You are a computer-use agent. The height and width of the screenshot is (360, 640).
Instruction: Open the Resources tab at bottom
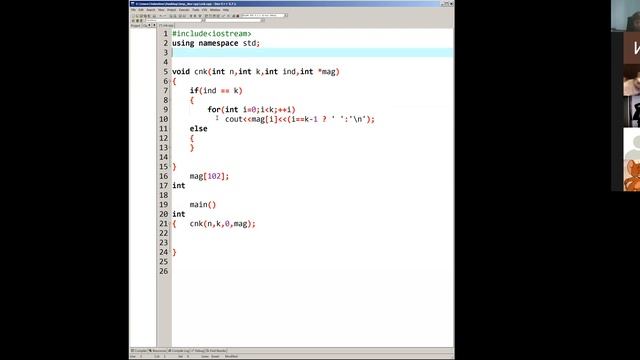(158, 351)
